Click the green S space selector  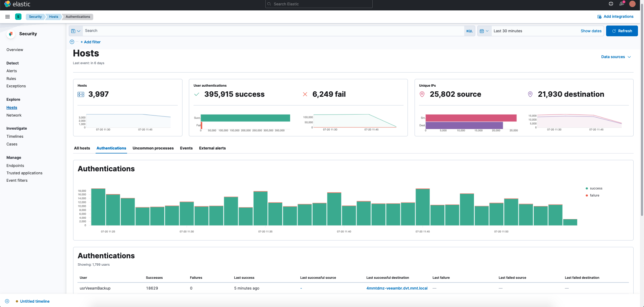point(18,17)
